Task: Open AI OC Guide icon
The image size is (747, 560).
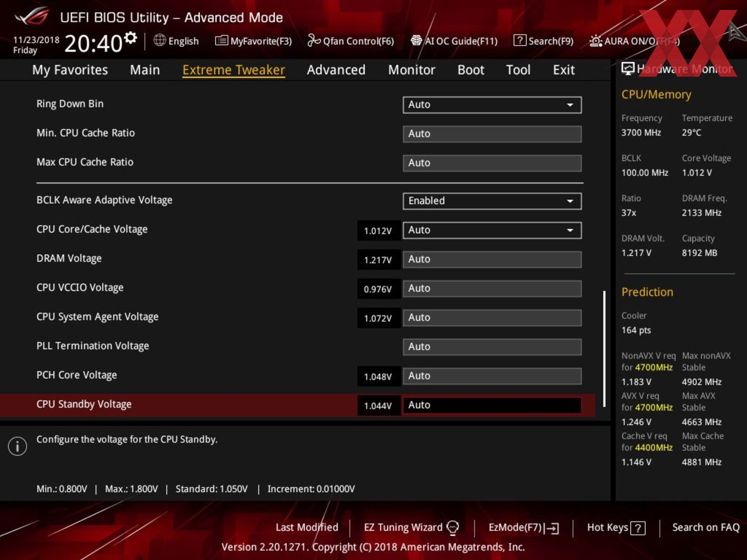Action: pyautogui.click(x=416, y=40)
